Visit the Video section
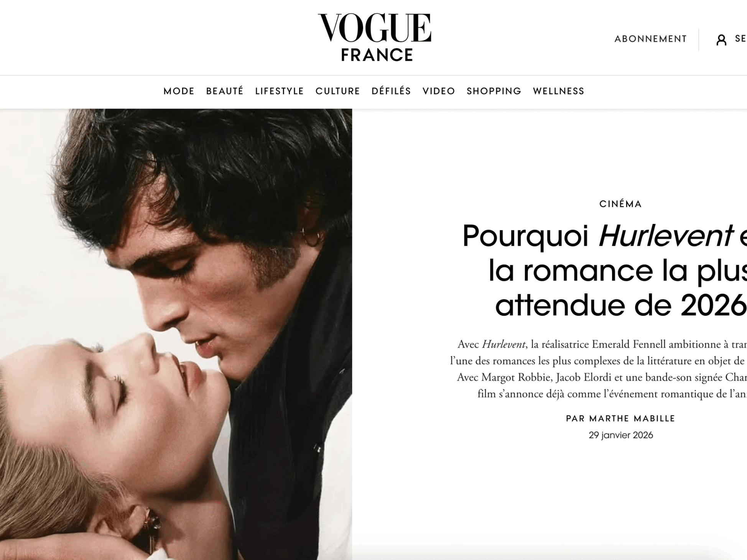The image size is (747, 560). click(439, 91)
